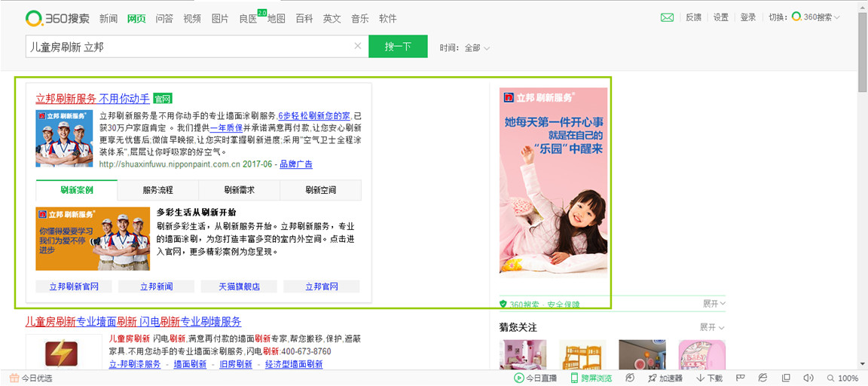Open the 经济型墙面刷新 sublink
The width and height of the screenshot is (868, 386).
coord(294,364)
